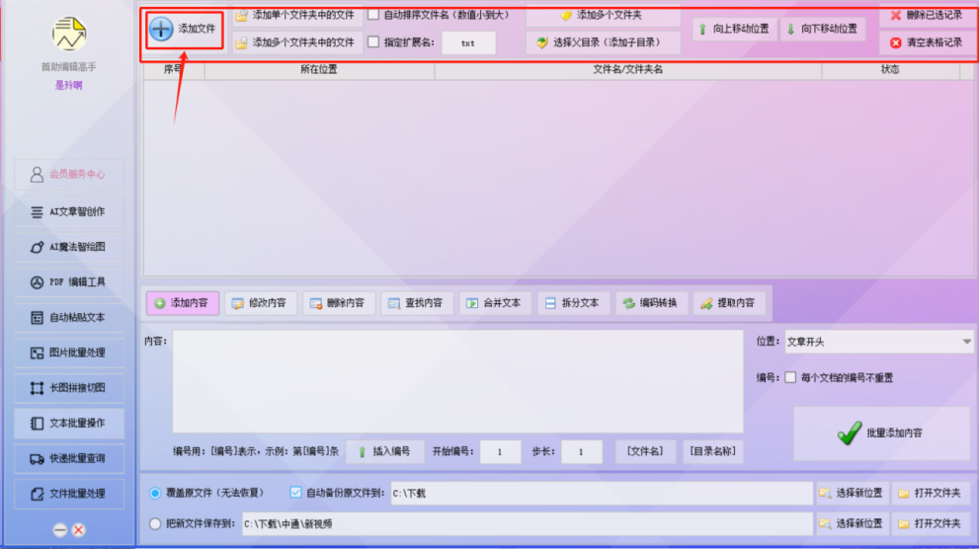Viewport: 980px width, 550px height.
Task: Click 添加多个文件夹中的文件 folder button
Action: coord(297,42)
